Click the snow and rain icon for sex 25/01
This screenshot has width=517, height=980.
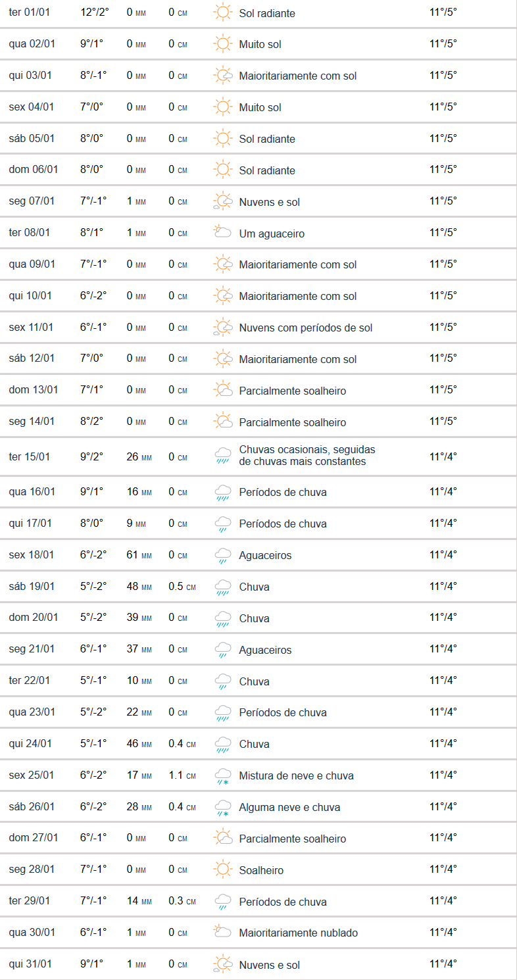[x=223, y=775]
